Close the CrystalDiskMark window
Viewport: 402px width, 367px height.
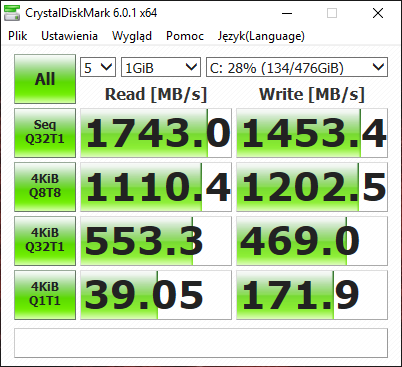378,13
